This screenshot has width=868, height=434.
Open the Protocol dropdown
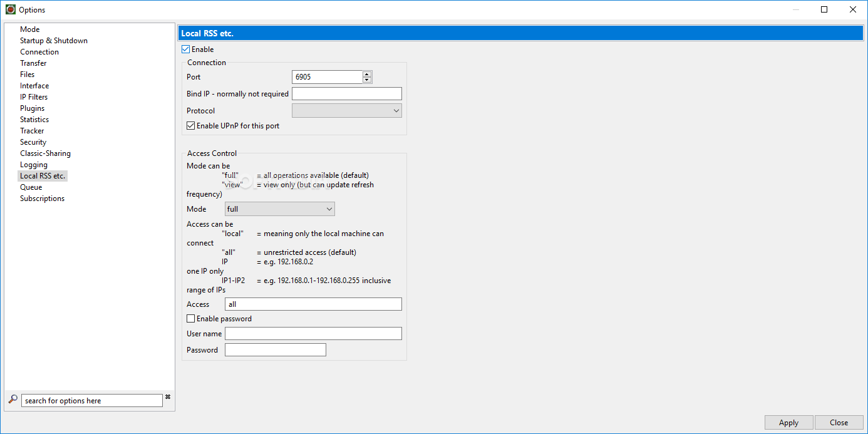(x=347, y=111)
